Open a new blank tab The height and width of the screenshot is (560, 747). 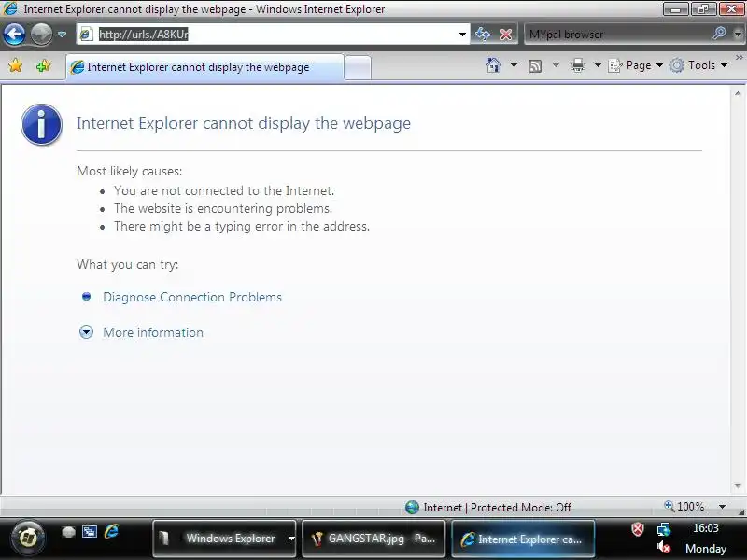point(358,67)
